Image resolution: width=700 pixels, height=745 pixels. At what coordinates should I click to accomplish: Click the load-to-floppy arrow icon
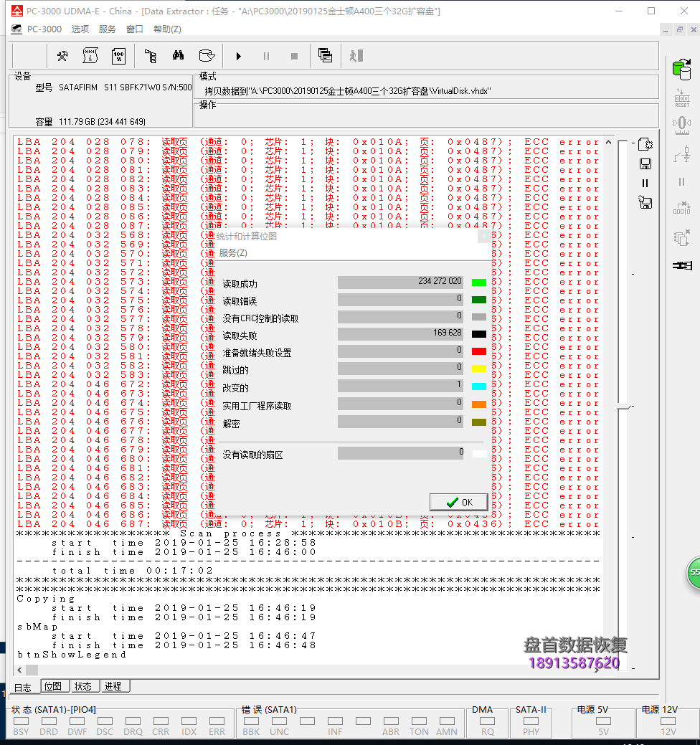click(x=645, y=203)
